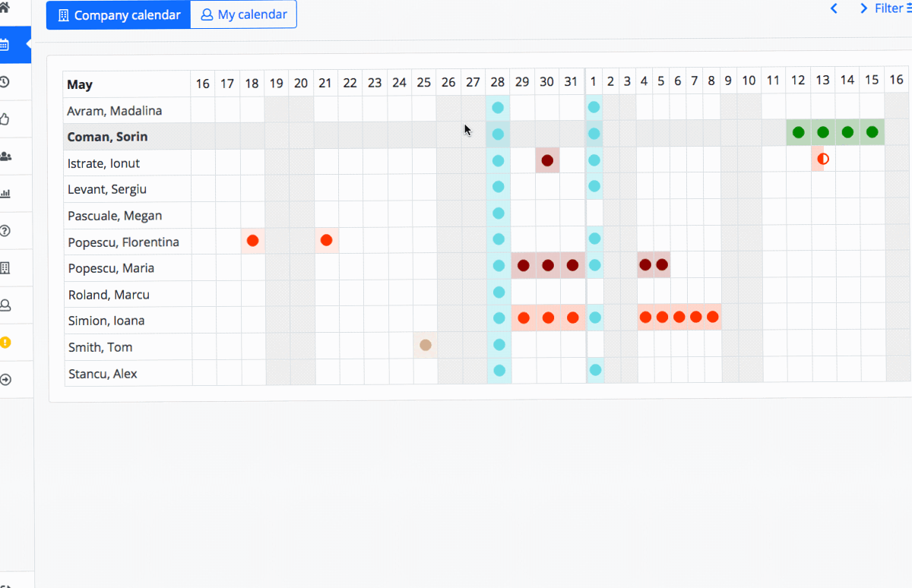
Task: Switch to the Company calendar tab
Action: tap(119, 15)
